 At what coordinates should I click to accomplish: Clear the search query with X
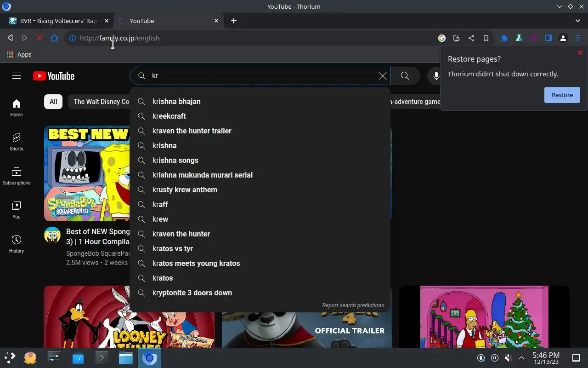pos(382,76)
